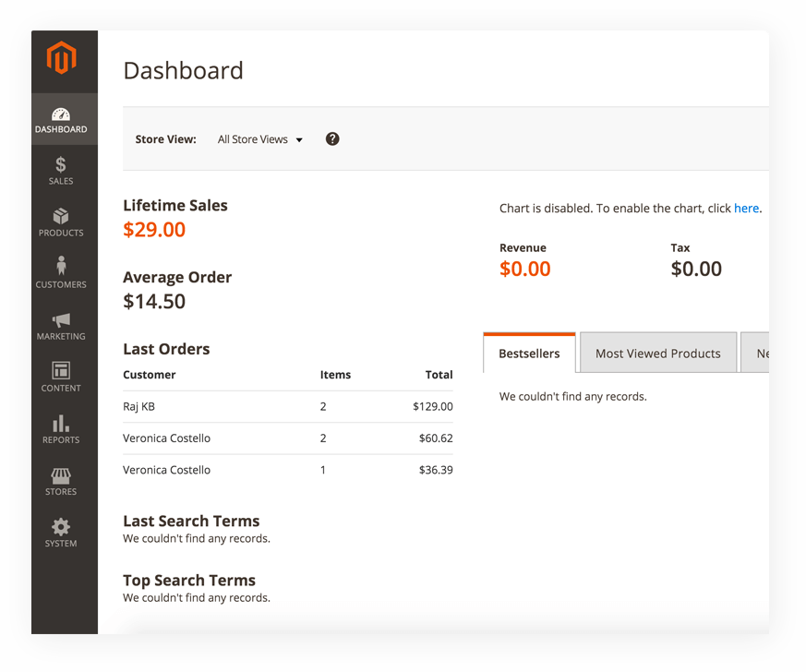The width and height of the screenshot is (806, 672).
Task: Select Veronica Costello's $60.62 order
Action: point(166,438)
